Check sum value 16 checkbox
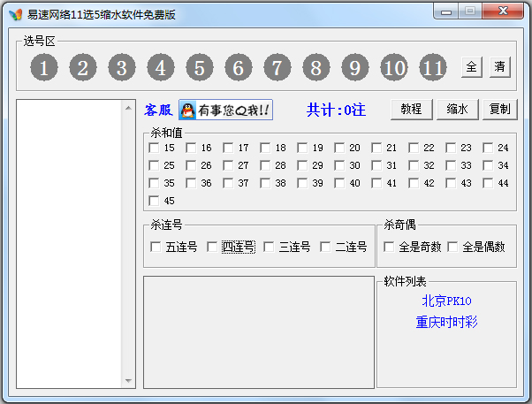 [x=191, y=148]
